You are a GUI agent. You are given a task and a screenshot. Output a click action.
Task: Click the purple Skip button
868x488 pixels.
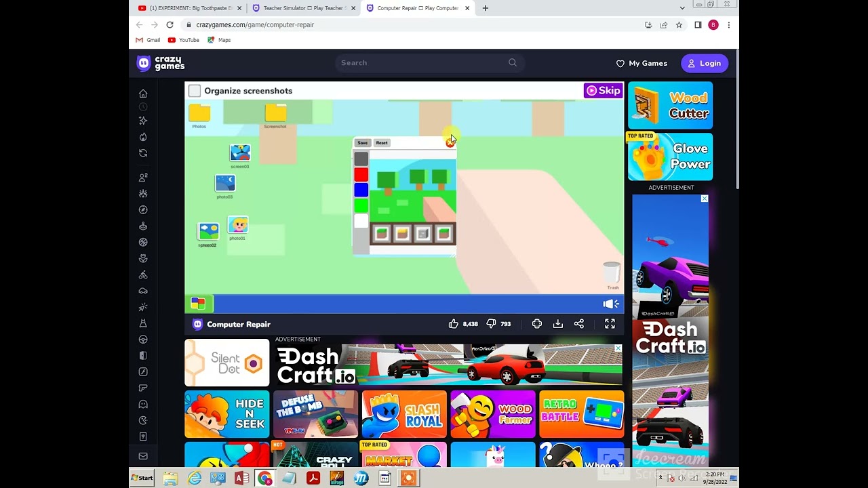pyautogui.click(x=603, y=91)
